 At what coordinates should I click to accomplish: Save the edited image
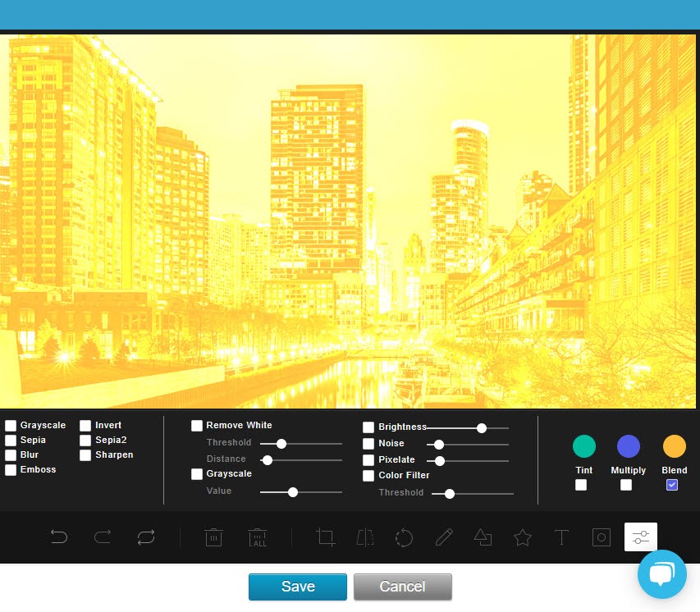pos(297,587)
